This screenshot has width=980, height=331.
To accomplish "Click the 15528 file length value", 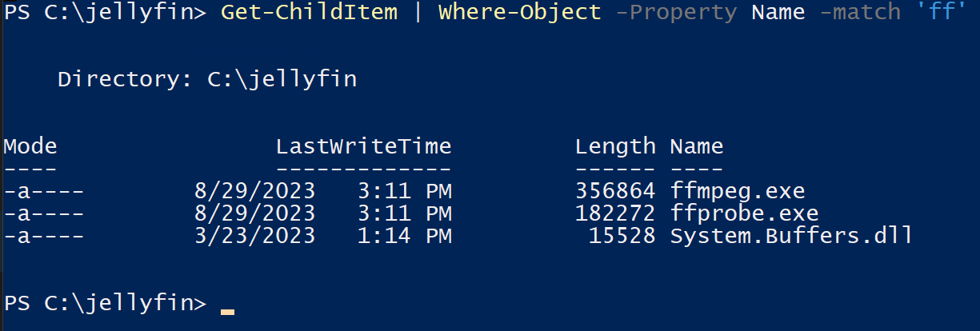I will [x=622, y=237].
